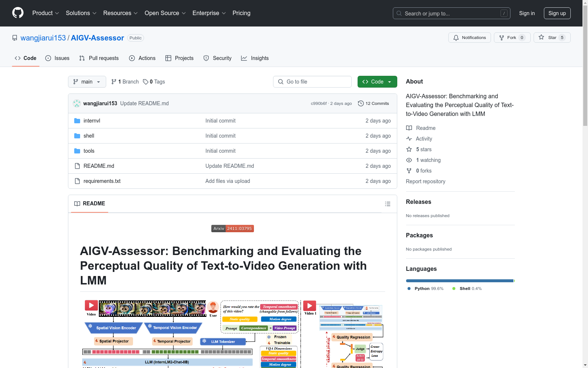
Task: Click the Sign up button
Action: tap(557, 13)
